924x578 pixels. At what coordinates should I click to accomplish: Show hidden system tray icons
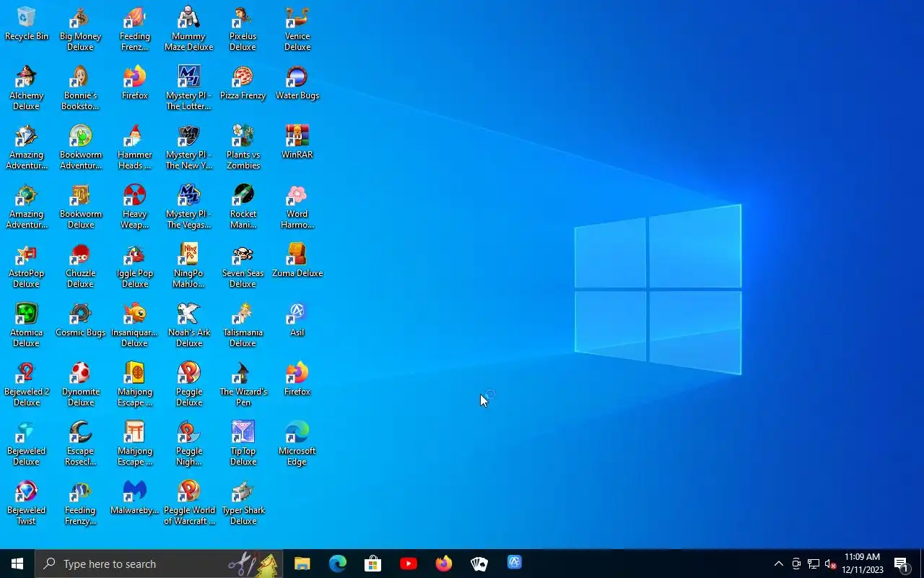pos(778,564)
